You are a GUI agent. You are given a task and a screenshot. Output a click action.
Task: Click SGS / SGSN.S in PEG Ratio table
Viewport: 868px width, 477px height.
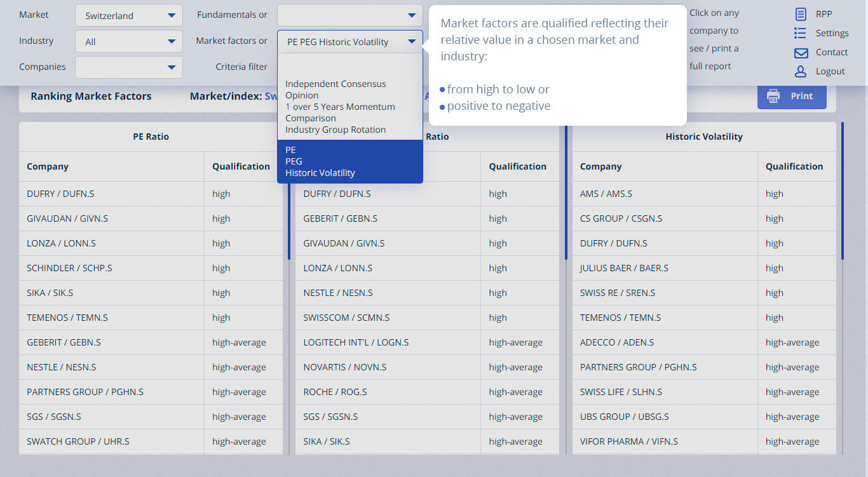(x=428, y=417)
